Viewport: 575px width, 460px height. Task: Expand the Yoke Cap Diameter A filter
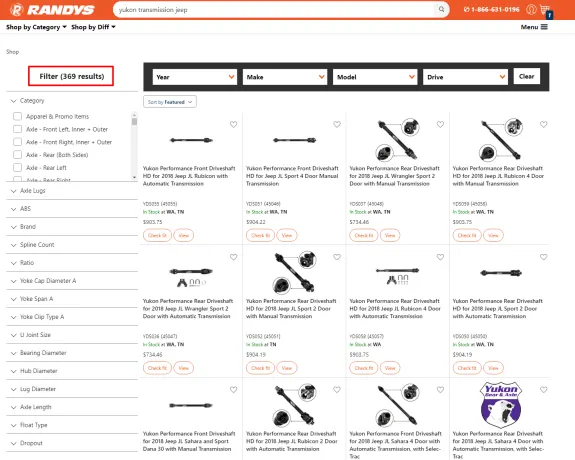(x=72, y=281)
